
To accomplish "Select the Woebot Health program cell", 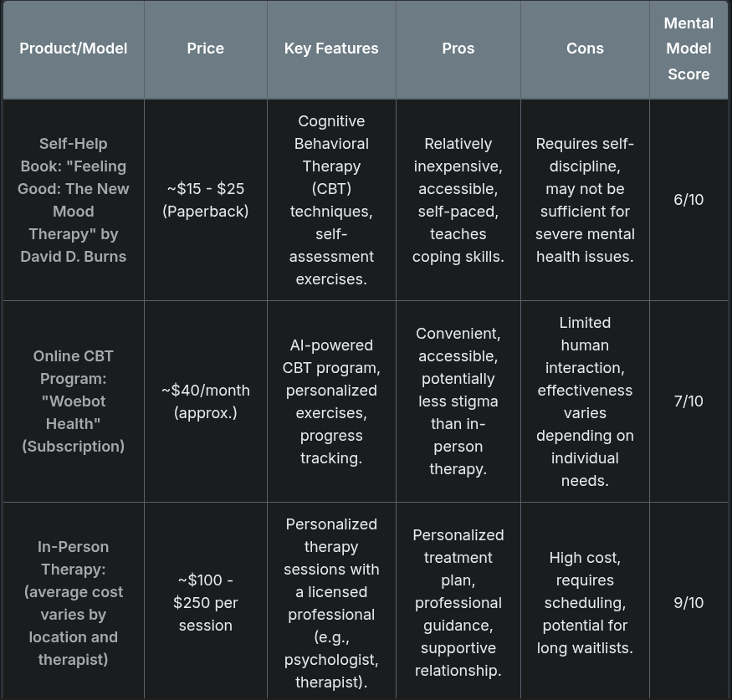I will tap(74, 401).
